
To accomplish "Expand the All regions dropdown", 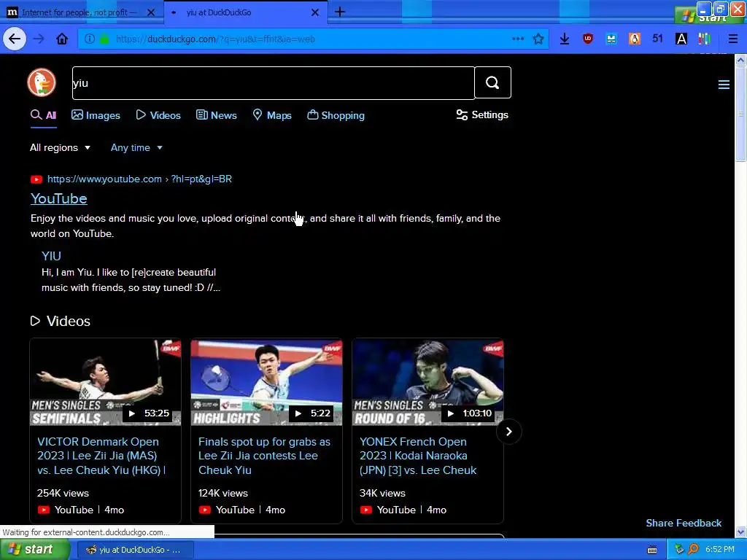I will [60, 147].
